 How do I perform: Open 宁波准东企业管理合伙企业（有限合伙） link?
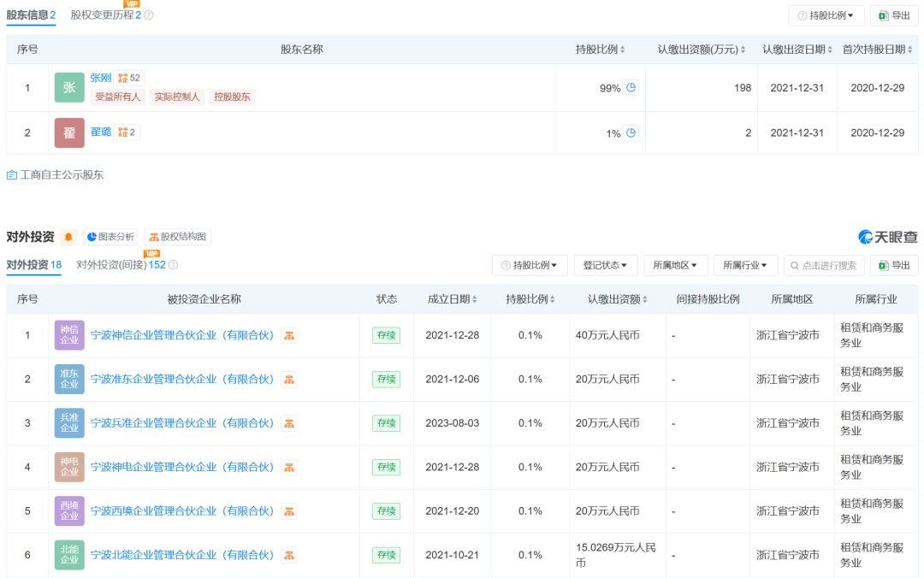[x=182, y=380]
